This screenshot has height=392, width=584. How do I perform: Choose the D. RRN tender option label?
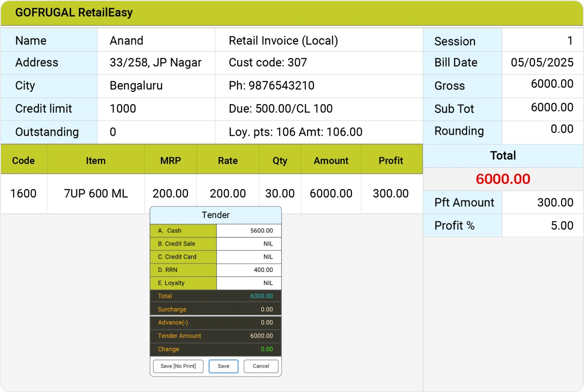183,270
